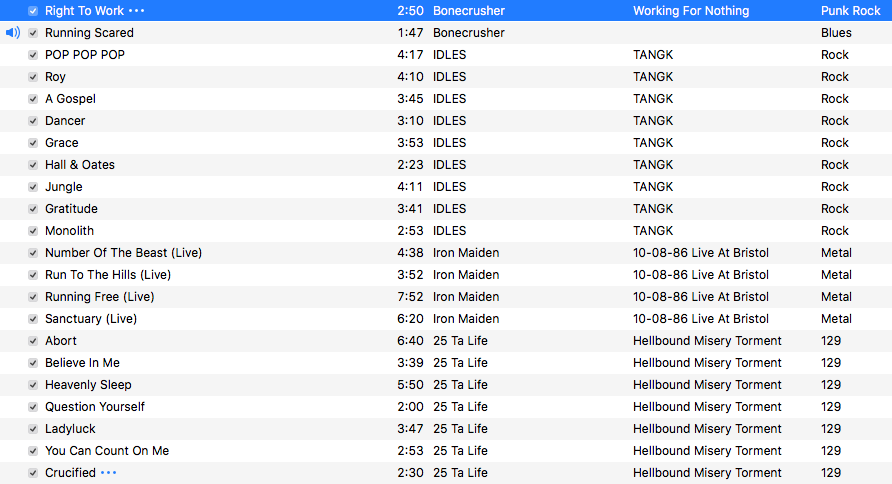Toggle the Heavenly Sleep checkbox
The height and width of the screenshot is (484, 892).
pos(33,385)
